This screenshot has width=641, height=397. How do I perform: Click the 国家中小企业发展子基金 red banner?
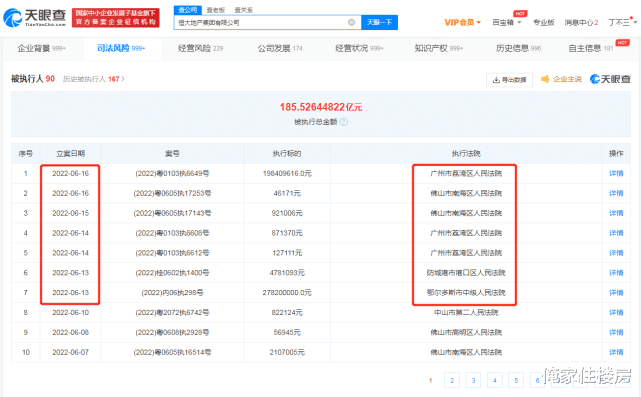(x=116, y=18)
